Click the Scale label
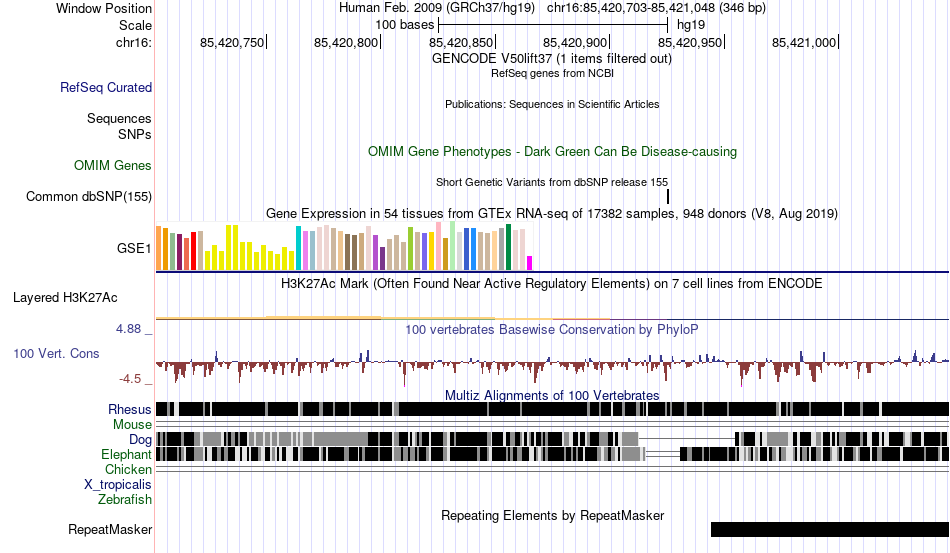 (136, 25)
